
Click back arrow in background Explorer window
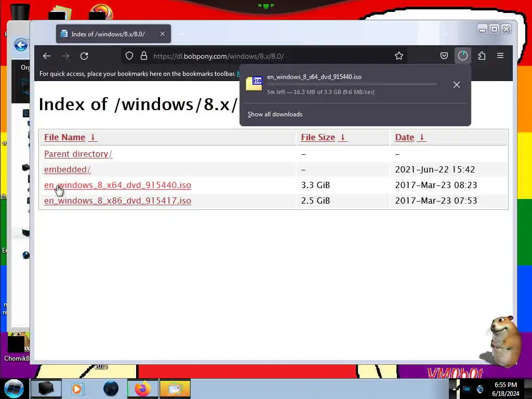click(21, 45)
